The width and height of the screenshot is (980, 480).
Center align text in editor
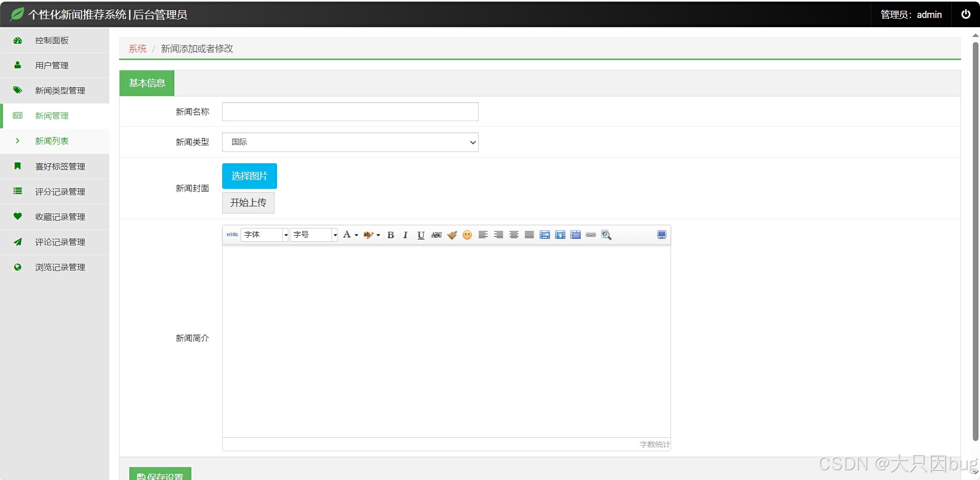click(x=514, y=235)
